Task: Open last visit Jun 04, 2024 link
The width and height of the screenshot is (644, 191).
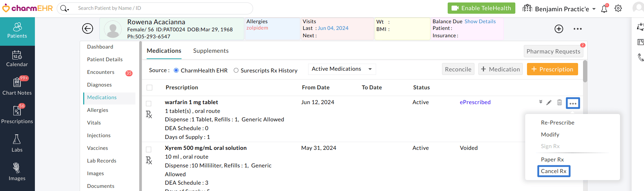Action: pos(333,28)
